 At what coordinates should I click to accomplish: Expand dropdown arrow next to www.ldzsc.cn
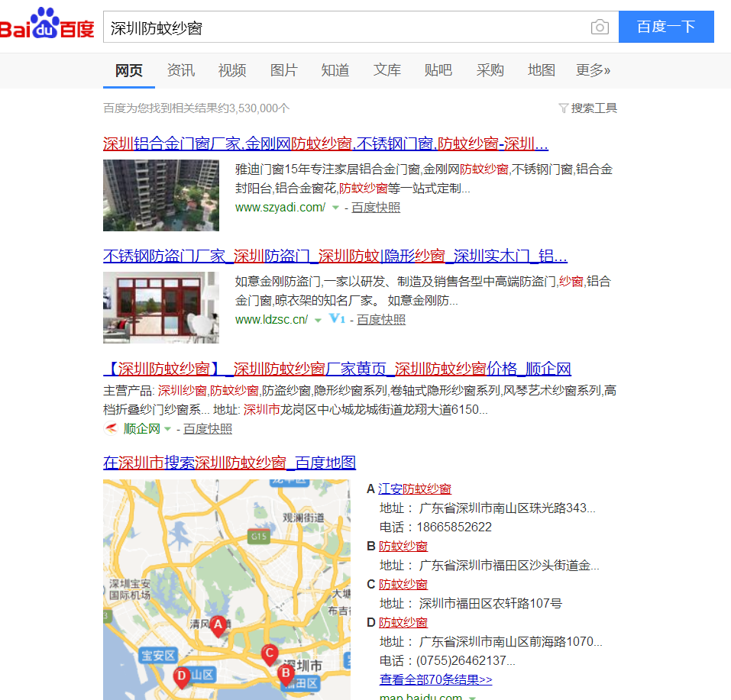318,320
